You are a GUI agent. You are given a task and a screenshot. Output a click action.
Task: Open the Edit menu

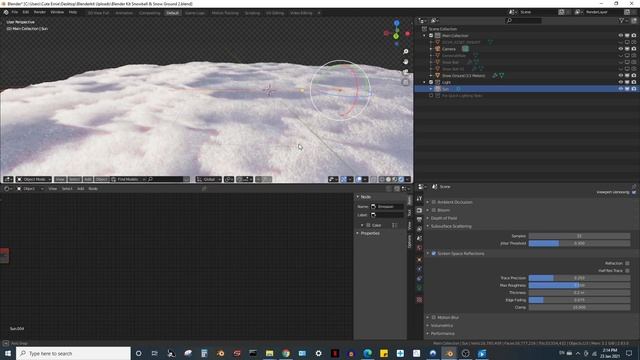[x=25, y=12]
